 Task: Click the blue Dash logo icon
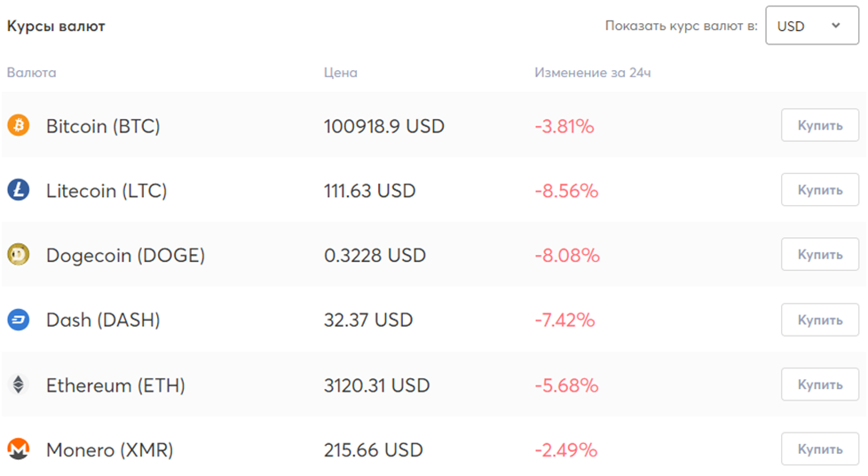pyautogui.click(x=19, y=320)
